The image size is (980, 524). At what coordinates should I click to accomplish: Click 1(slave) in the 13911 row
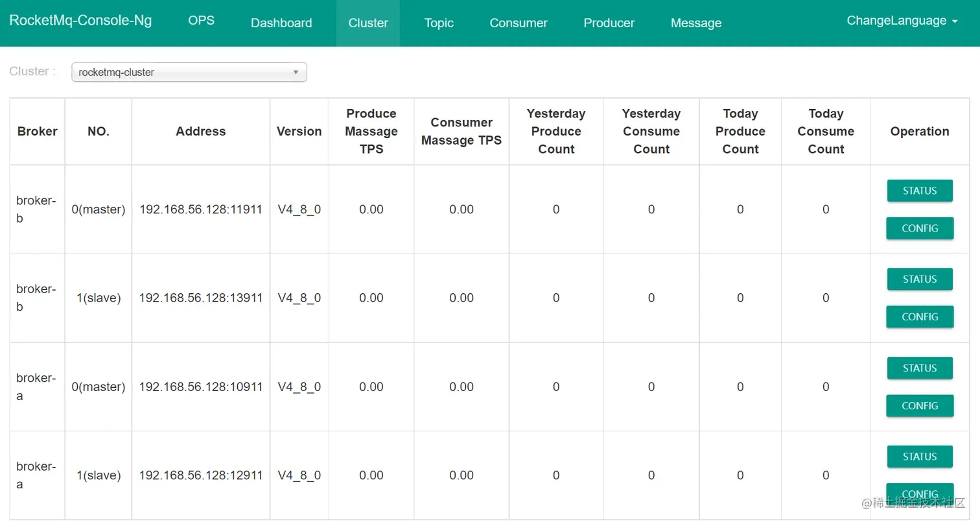click(99, 298)
